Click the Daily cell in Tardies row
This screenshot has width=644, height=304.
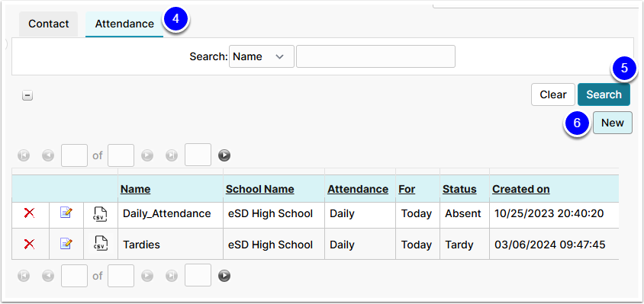click(360, 245)
